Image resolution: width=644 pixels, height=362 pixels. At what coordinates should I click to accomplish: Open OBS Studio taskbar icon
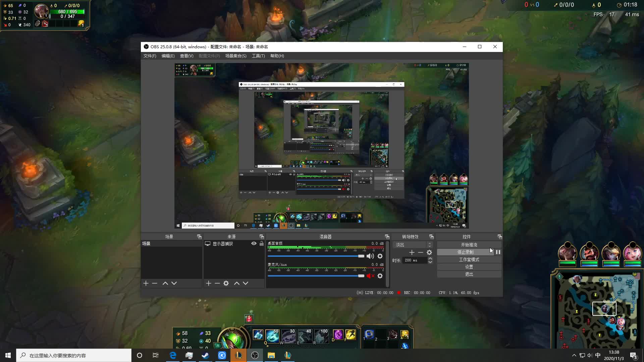pyautogui.click(x=255, y=355)
